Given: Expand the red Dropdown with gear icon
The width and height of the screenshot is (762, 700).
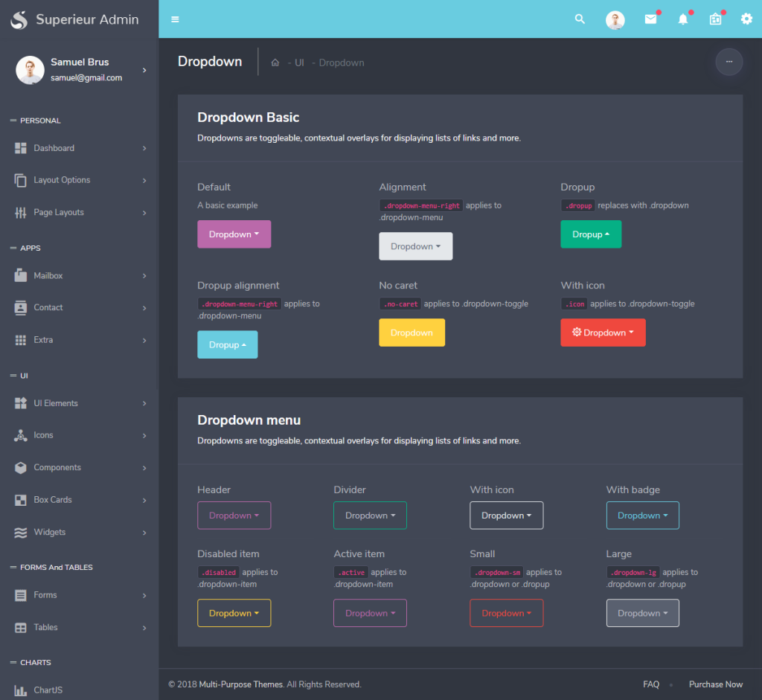Looking at the screenshot, I should [x=603, y=333].
